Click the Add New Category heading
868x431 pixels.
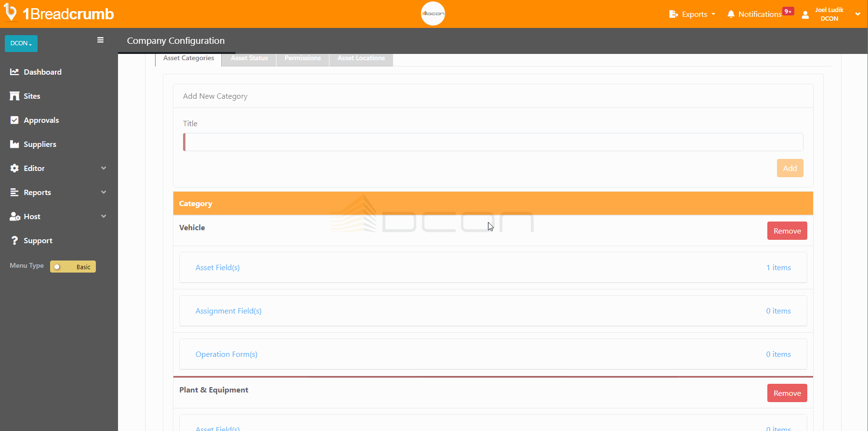pos(215,96)
